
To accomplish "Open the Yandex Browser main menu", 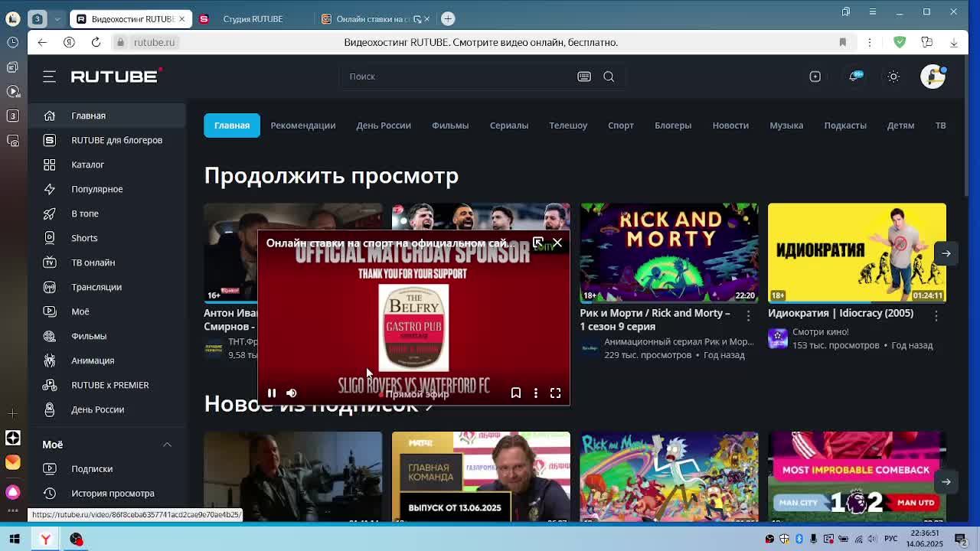I will (x=873, y=12).
